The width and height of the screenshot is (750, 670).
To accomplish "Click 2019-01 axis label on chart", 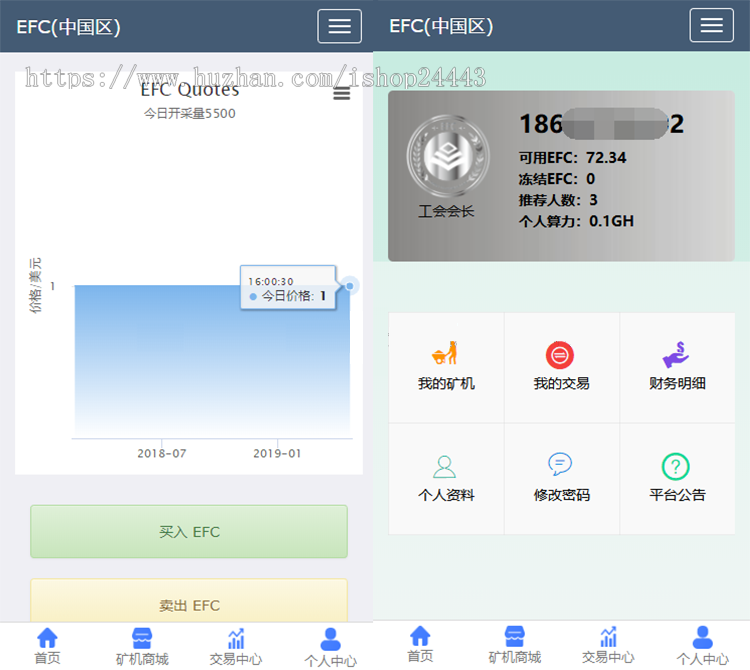I will (277, 453).
